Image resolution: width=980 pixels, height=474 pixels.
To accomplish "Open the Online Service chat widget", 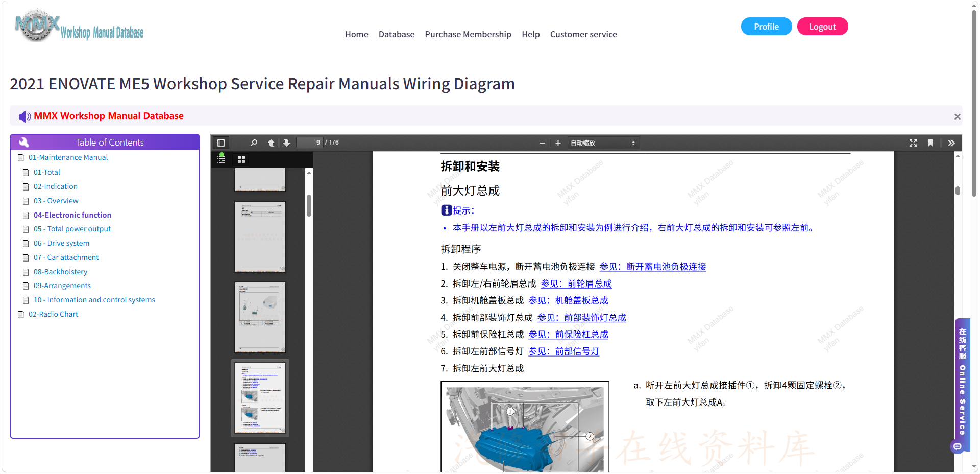I will point(962,385).
